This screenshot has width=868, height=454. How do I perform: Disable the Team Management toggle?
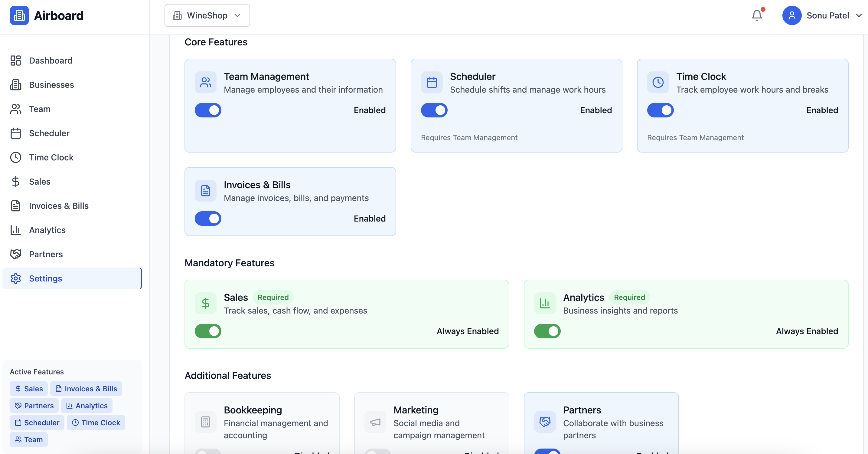pos(208,110)
